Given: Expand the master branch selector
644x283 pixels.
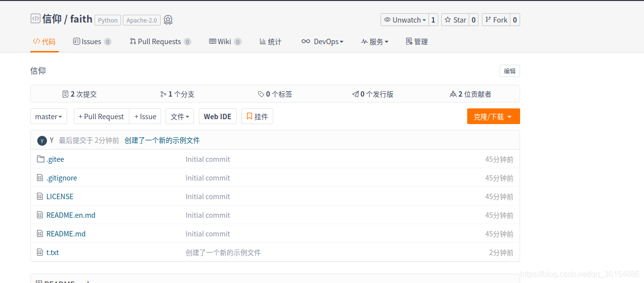Looking at the screenshot, I should (x=48, y=116).
